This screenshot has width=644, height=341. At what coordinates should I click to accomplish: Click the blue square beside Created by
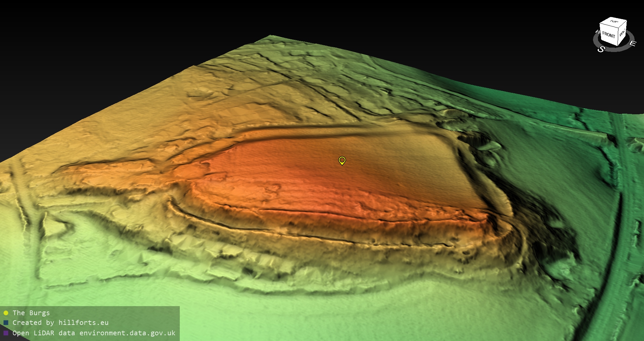coord(6,323)
